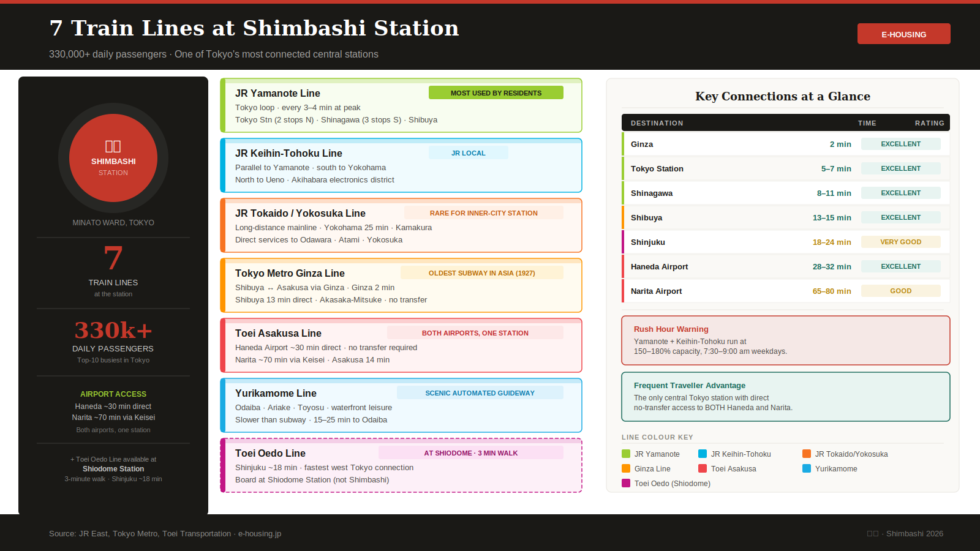Click the Tokyo Station destination row name
This screenshot has width=980, height=551.
coord(657,168)
